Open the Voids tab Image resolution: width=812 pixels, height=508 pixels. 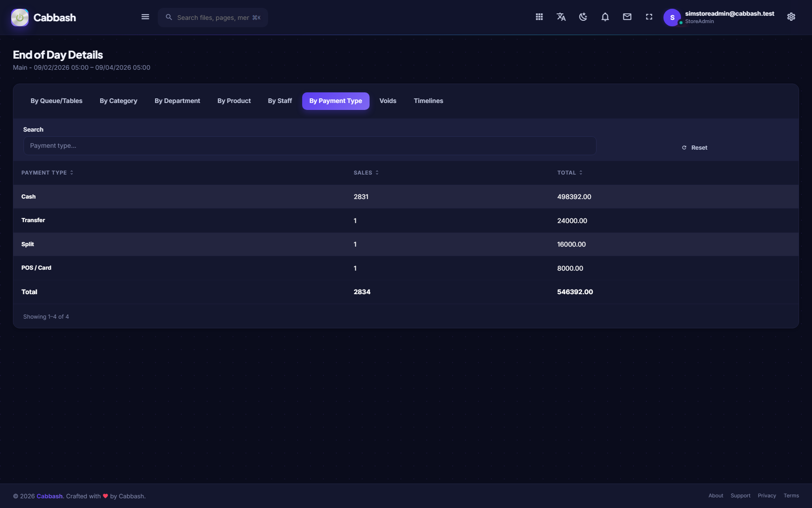click(x=388, y=101)
